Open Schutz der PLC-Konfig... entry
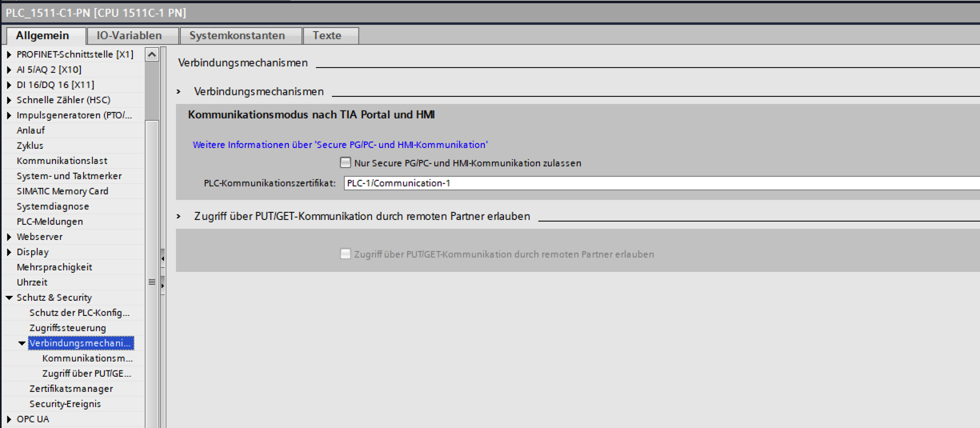 click(x=79, y=313)
